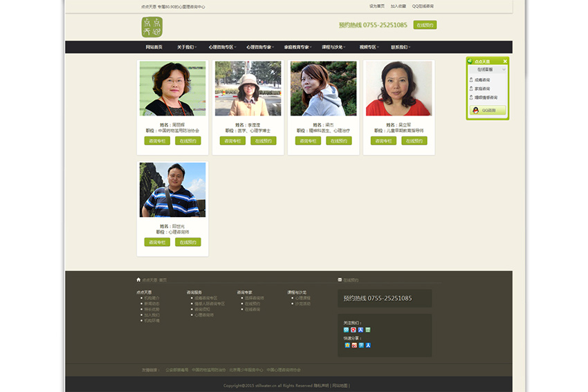This screenshot has width=588, height=392.
Task: Click second red icon under 关注我们
Action: pos(353,330)
